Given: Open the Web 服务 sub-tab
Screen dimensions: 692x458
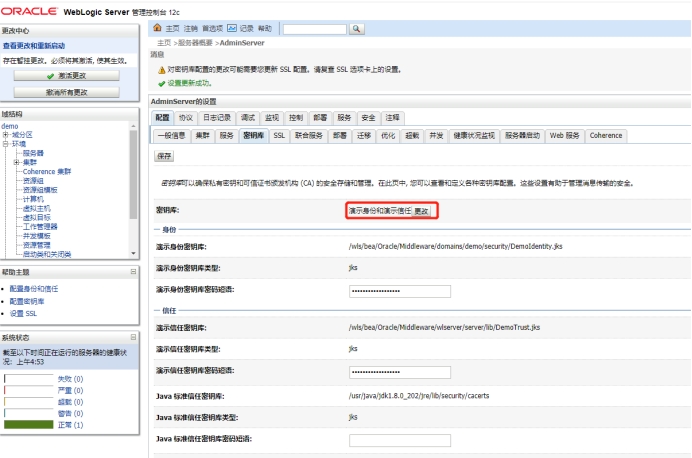Looking at the screenshot, I should pos(564,135).
